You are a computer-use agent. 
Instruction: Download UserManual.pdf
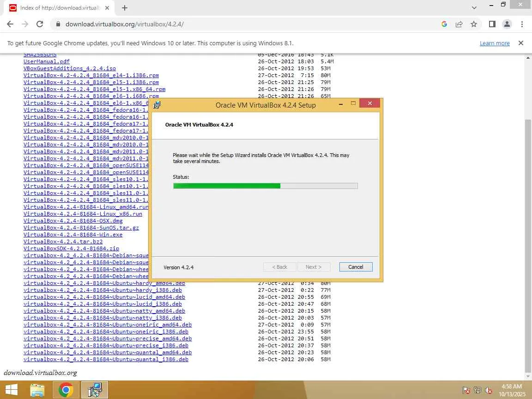point(47,61)
